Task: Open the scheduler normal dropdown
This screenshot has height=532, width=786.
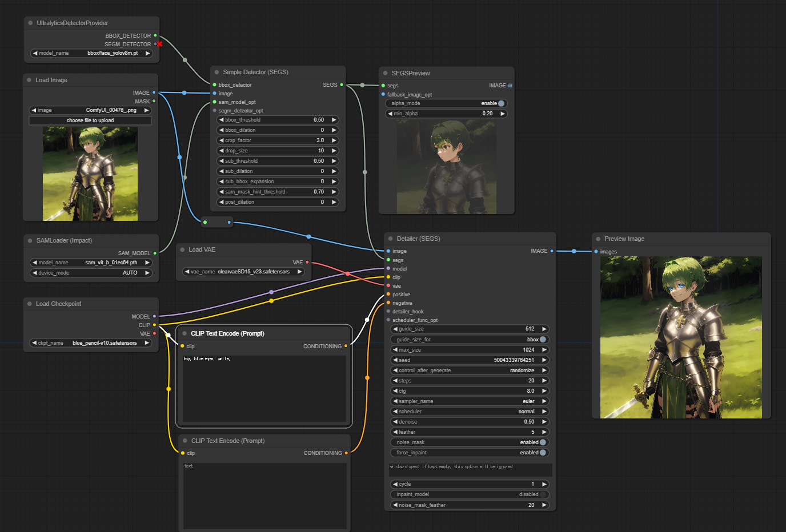Action: click(470, 412)
